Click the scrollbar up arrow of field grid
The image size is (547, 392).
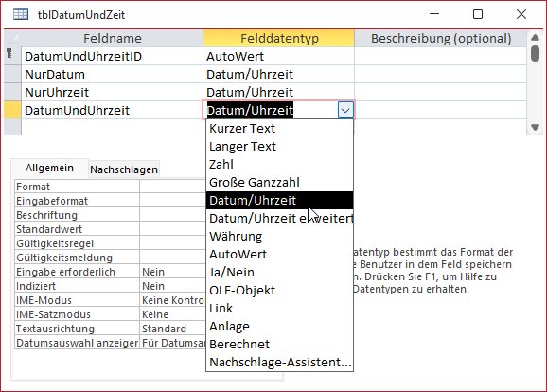point(535,37)
